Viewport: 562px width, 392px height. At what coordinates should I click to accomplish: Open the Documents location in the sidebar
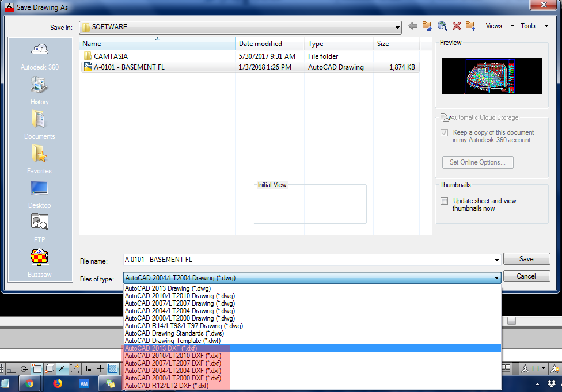(x=39, y=125)
